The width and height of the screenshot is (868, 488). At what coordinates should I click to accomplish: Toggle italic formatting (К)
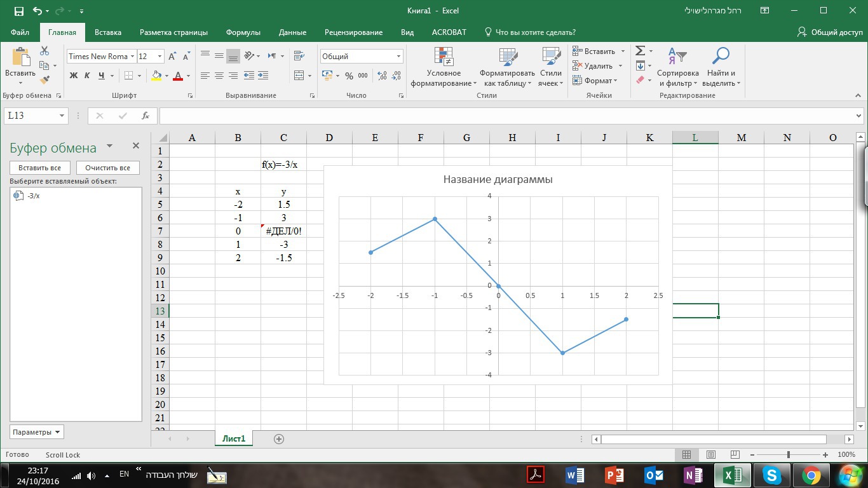point(87,76)
